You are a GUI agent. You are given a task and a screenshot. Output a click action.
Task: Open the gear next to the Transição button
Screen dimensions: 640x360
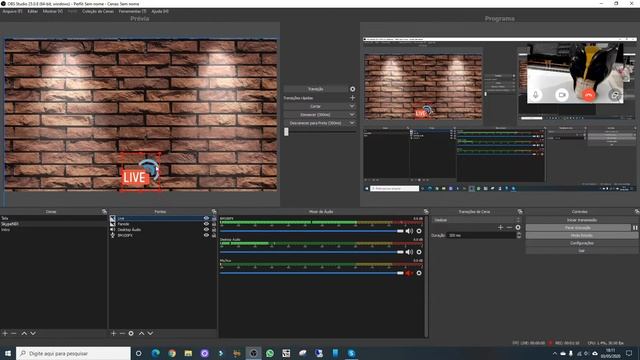tap(352, 89)
